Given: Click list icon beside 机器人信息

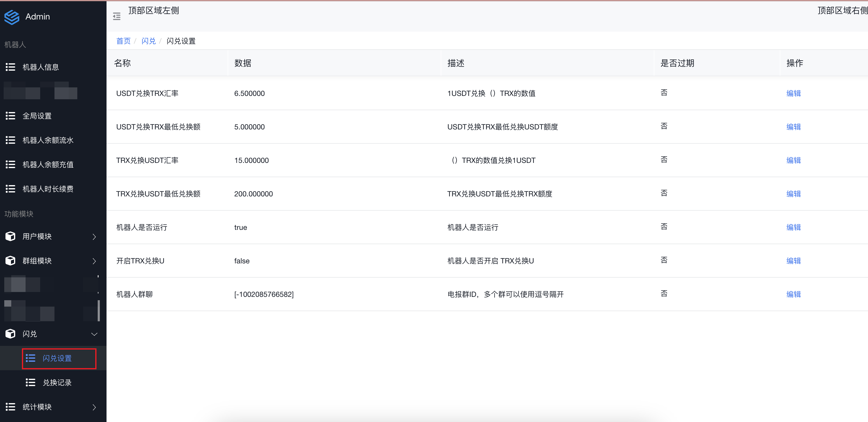Looking at the screenshot, I should click(x=10, y=67).
